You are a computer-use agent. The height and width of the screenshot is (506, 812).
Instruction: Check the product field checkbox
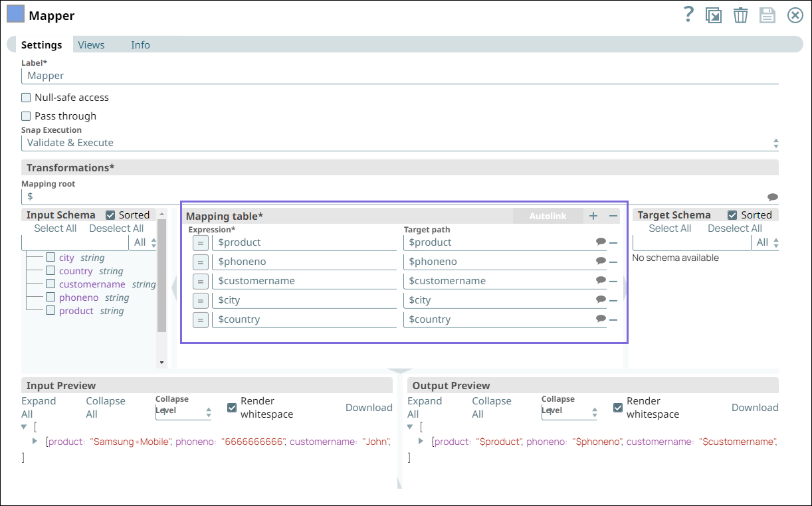[51, 311]
